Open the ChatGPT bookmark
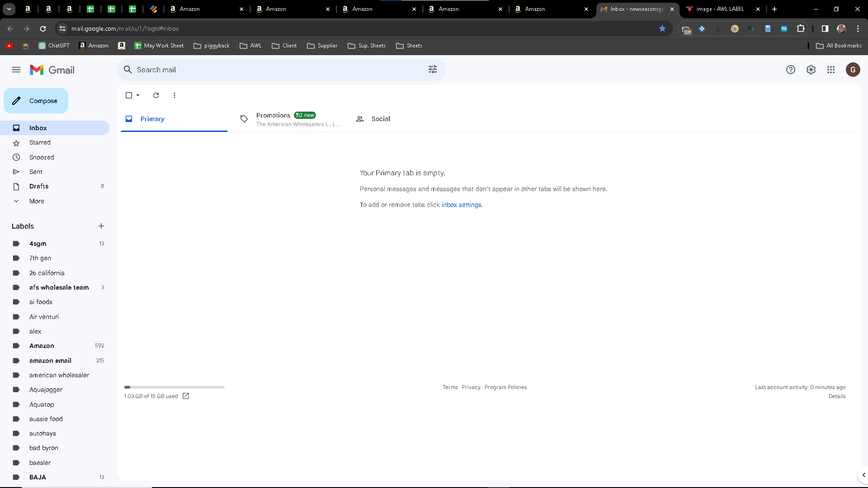Image resolution: width=868 pixels, height=488 pixels. [x=54, y=46]
